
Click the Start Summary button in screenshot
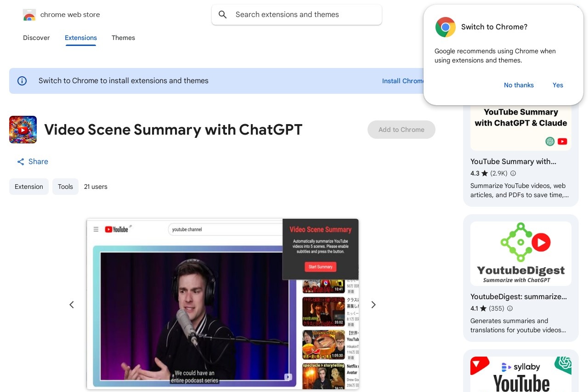(x=320, y=267)
